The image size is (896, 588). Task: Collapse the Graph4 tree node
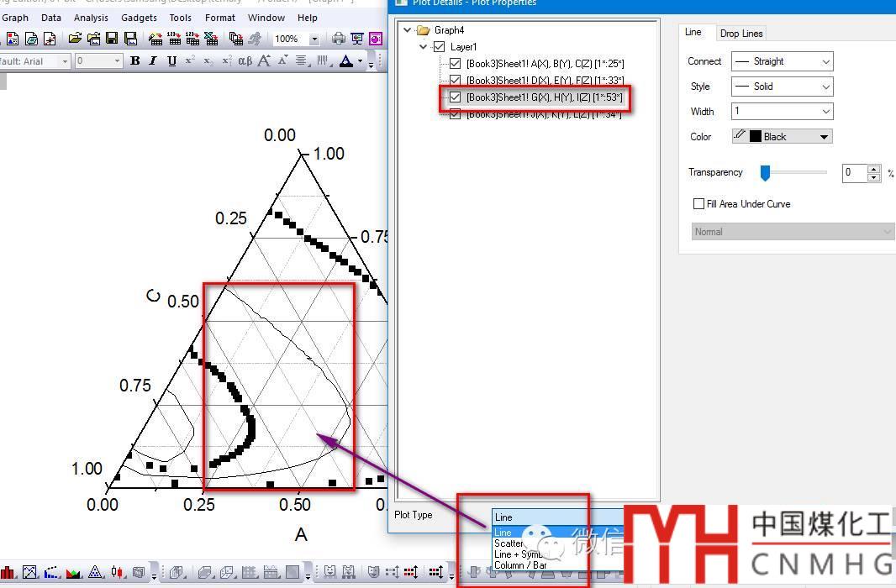point(408,30)
